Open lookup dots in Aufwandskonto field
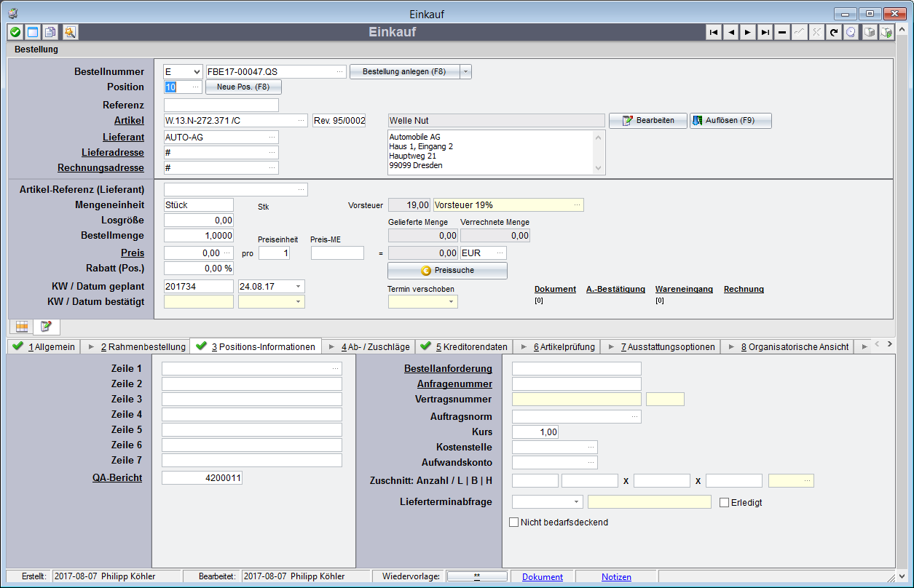The height and width of the screenshot is (588, 914). (591, 462)
